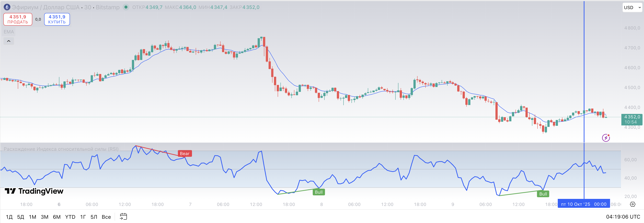The height and width of the screenshot is (223, 644).
Task: Select the 1Д time range
Action: click(9, 217)
